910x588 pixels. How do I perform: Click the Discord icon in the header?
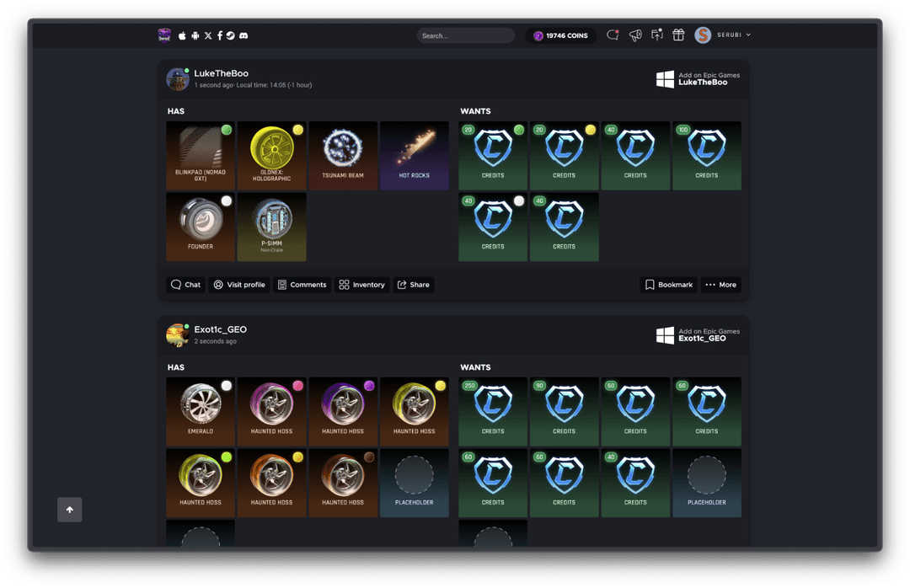[244, 35]
